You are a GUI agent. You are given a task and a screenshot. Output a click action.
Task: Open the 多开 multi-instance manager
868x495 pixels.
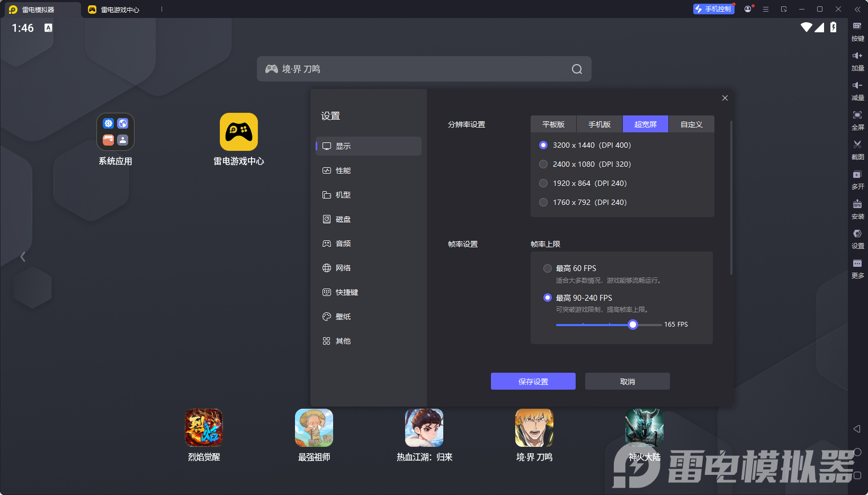click(857, 179)
